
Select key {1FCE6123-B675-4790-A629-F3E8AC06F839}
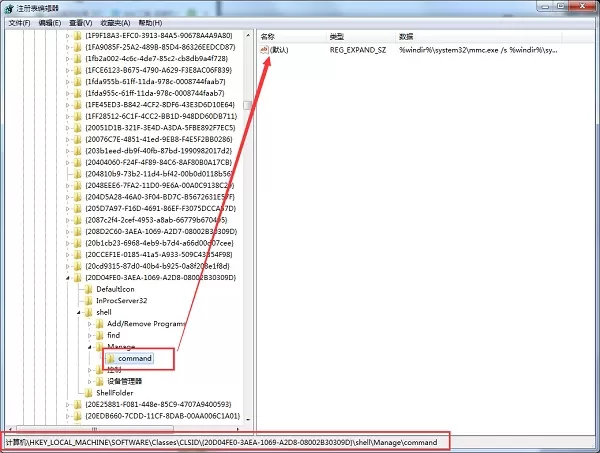click(158, 70)
